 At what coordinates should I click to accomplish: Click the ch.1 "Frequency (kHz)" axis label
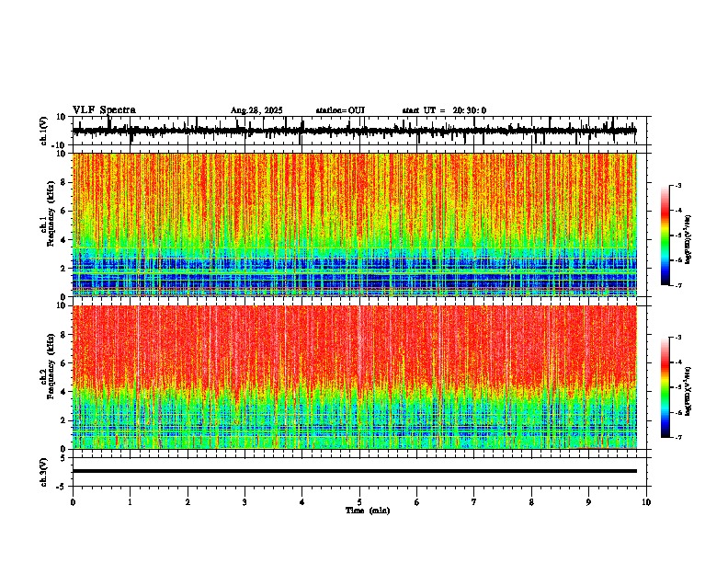[51, 214]
